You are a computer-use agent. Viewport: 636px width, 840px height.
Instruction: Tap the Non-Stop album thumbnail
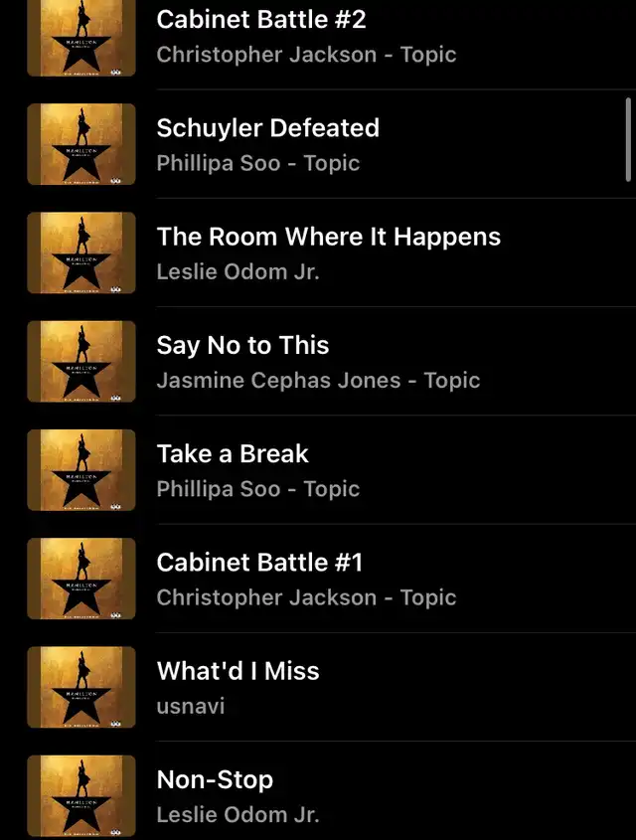[81, 796]
